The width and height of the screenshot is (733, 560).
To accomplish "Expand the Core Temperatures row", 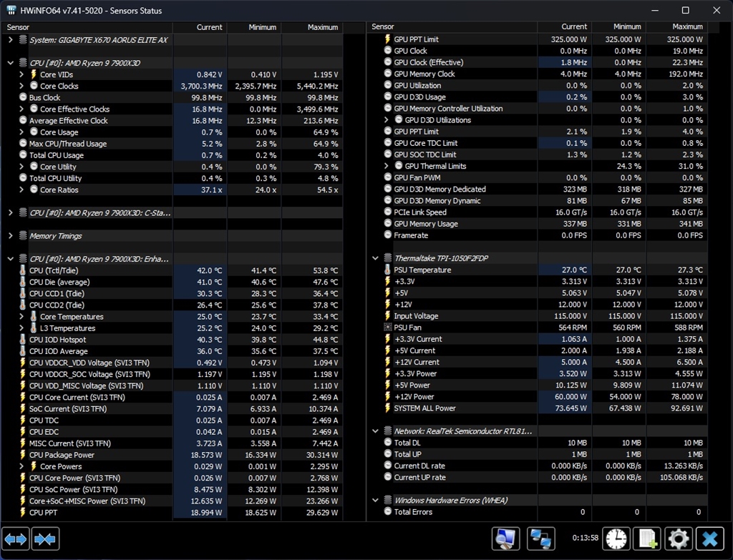I will click(x=21, y=317).
